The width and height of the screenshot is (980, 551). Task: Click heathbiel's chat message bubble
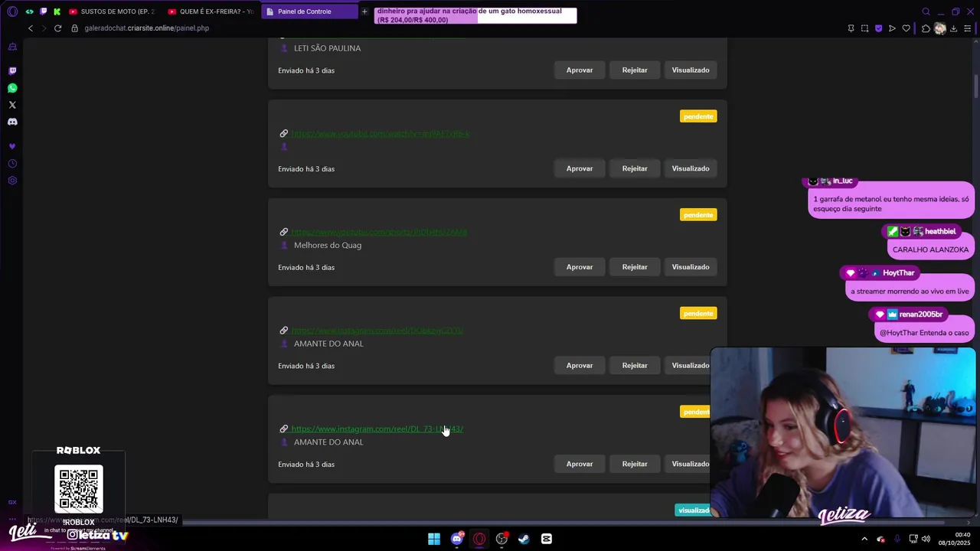tap(930, 249)
